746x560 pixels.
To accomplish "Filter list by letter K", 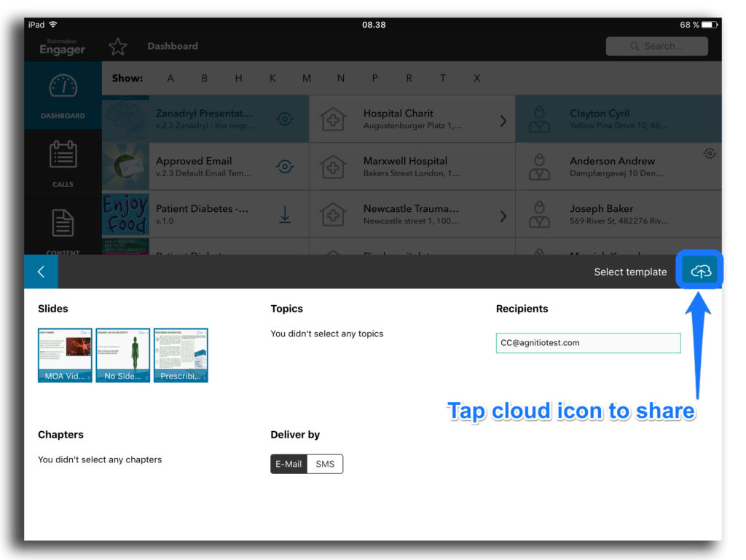I will point(272,78).
